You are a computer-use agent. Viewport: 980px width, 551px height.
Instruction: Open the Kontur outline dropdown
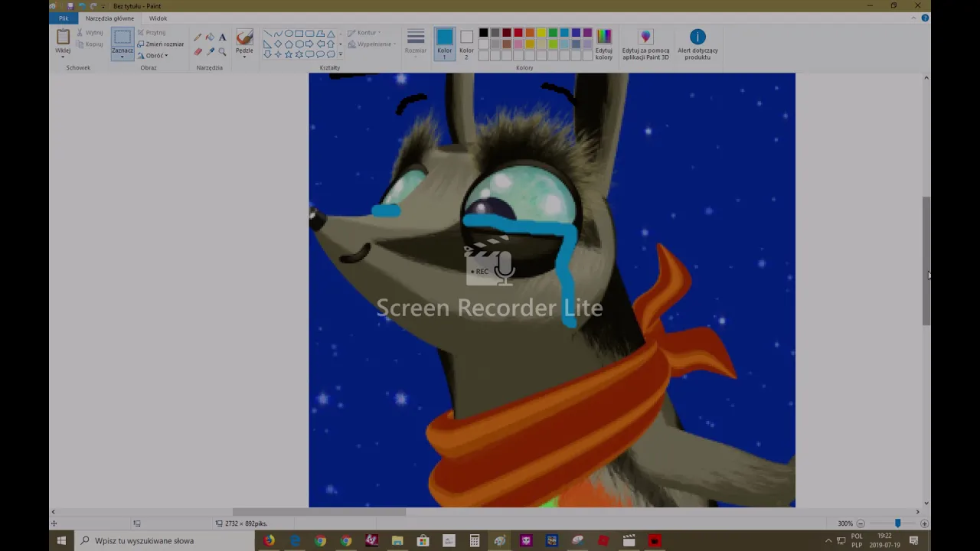click(363, 33)
